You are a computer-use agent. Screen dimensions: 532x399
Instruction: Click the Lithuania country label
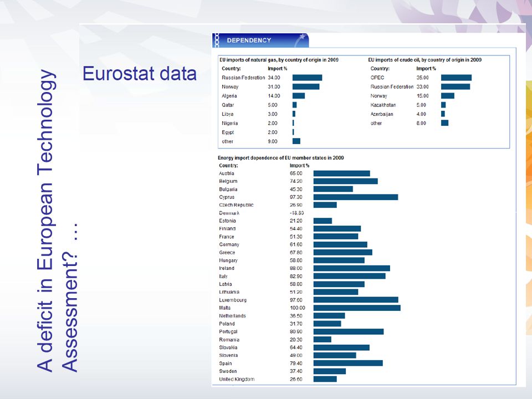(229, 292)
